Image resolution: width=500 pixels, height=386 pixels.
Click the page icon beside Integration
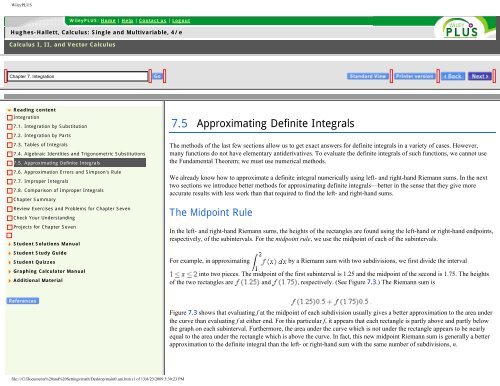point(10,118)
